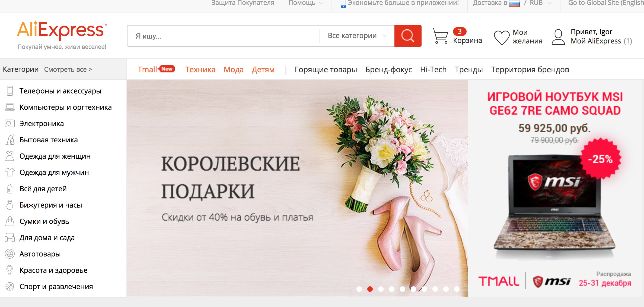Open Компьютеры и оргтехника category
Image resolution: width=644 pixels, height=307 pixels.
coord(66,107)
